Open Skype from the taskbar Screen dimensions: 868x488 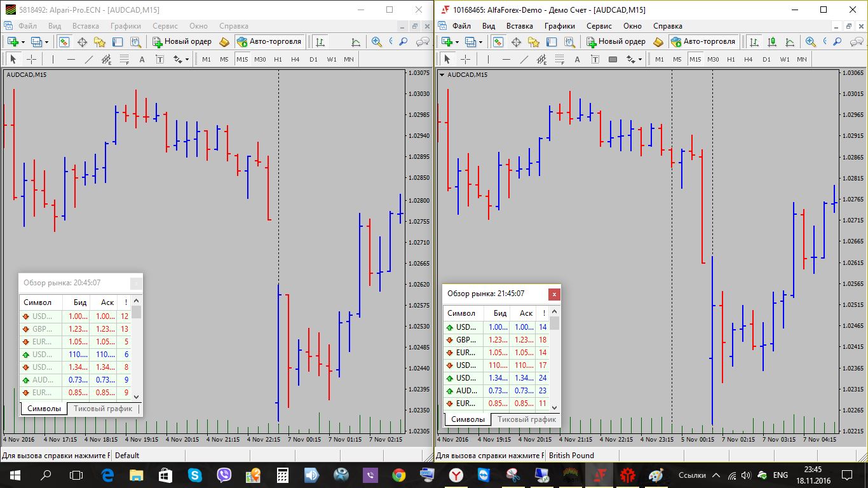[194, 475]
